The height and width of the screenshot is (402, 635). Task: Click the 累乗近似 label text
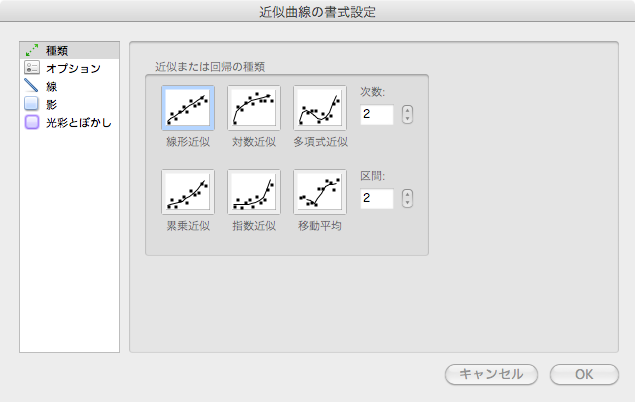(188, 226)
